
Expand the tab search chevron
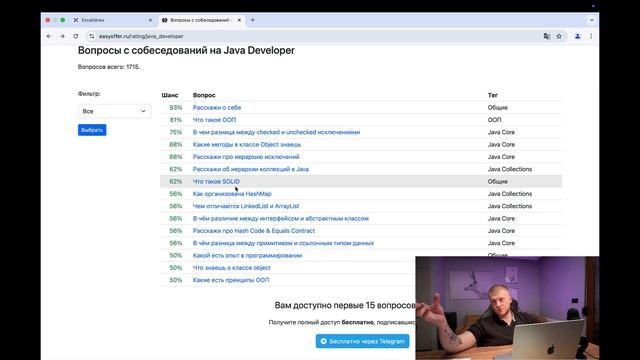591,20
